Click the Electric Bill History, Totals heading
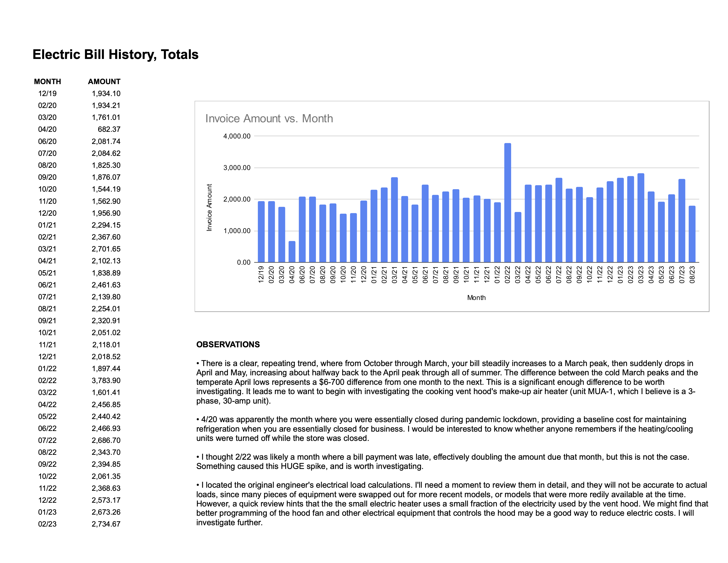 tap(115, 54)
